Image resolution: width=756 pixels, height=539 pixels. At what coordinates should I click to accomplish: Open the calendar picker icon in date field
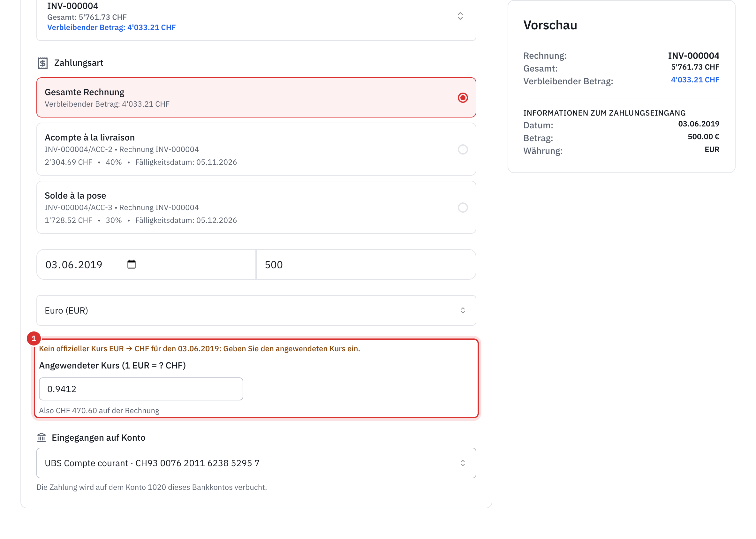132,264
